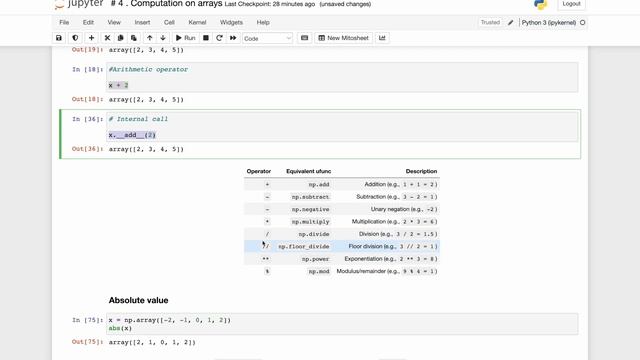Open the Insert menu
The image size is (640, 360).
142,22
